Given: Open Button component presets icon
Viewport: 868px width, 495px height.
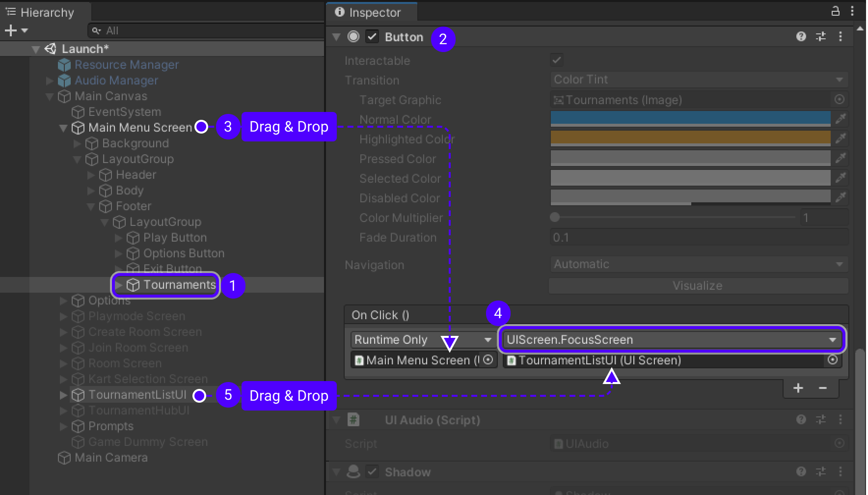Looking at the screenshot, I should [820, 36].
